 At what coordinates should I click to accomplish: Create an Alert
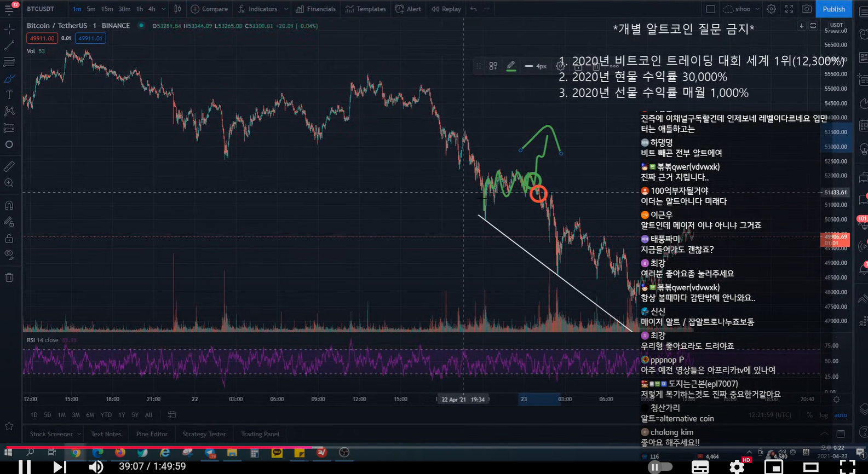pos(409,9)
